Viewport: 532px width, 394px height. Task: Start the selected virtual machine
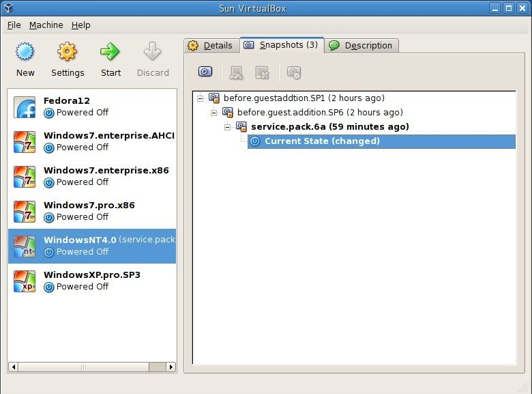pos(110,51)
